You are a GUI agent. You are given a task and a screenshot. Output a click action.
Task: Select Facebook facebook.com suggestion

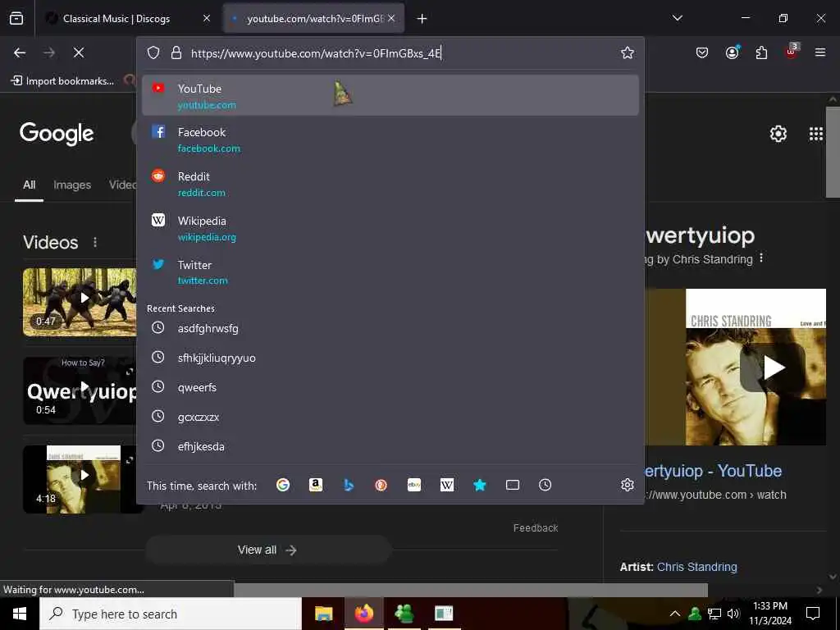(x=390, y=139)
